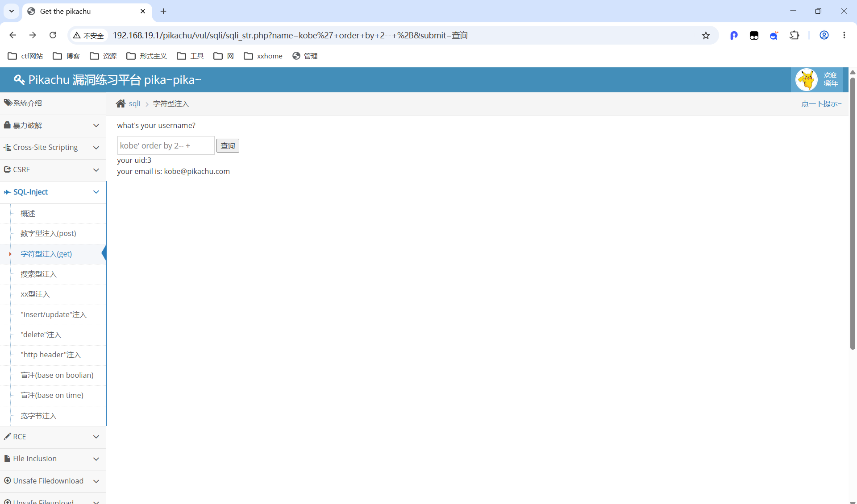This screenshot has height=504, width=857.
Task: Bookmark this page with the star icon
Action: (x=706, y=35)
